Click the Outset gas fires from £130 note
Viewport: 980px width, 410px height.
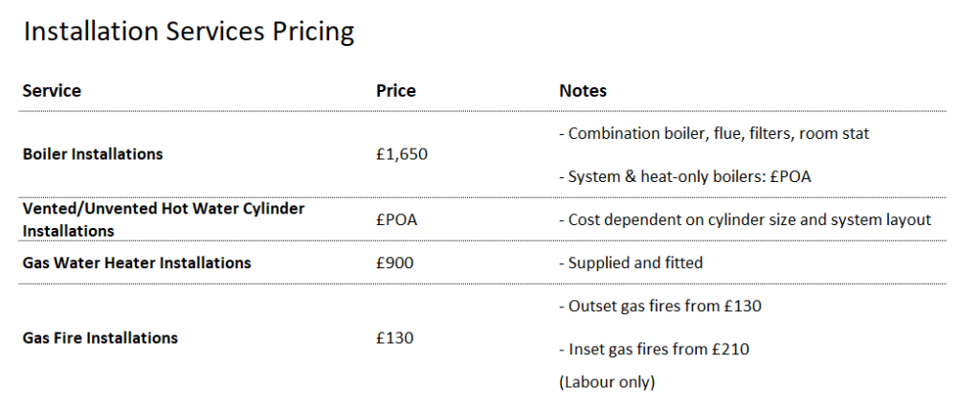pos(660,307)
